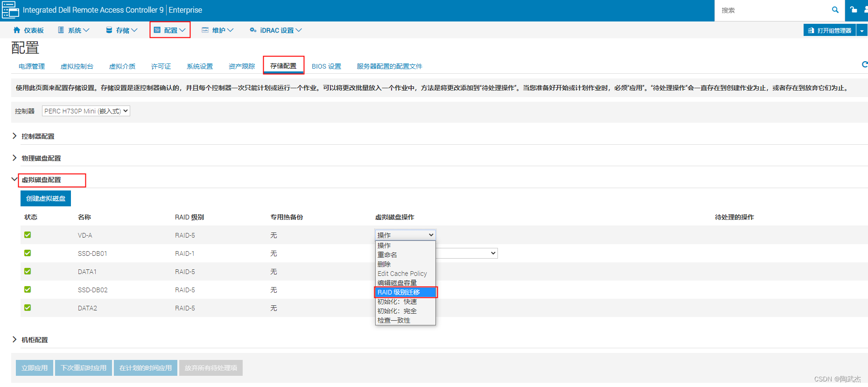Open the 存储 menu
868x387 pixels.
tap(122, 30)
